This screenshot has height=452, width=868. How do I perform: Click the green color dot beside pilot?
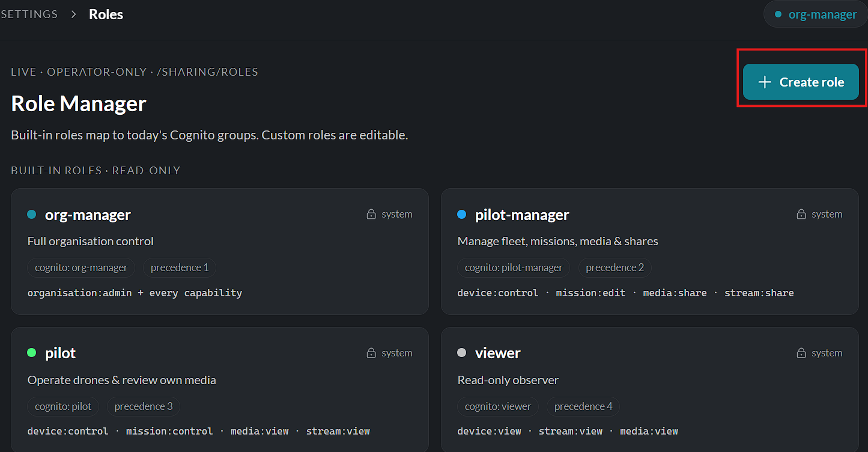(32, 353)
